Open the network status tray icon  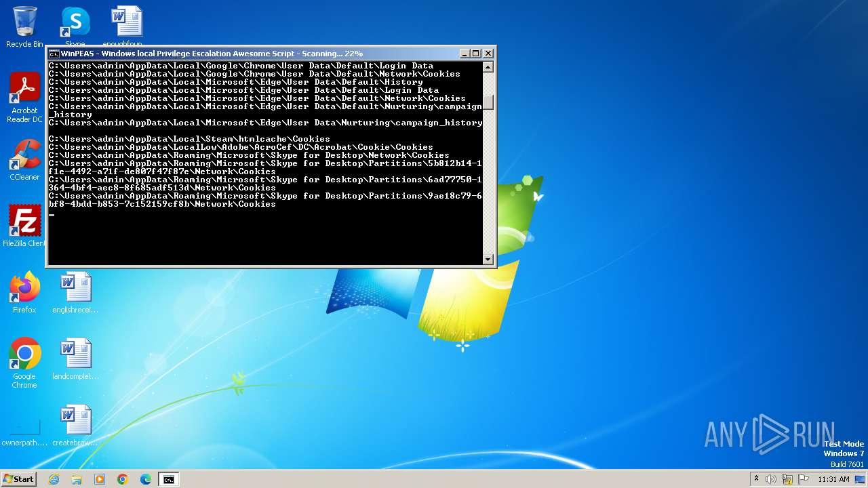point(787,479)
